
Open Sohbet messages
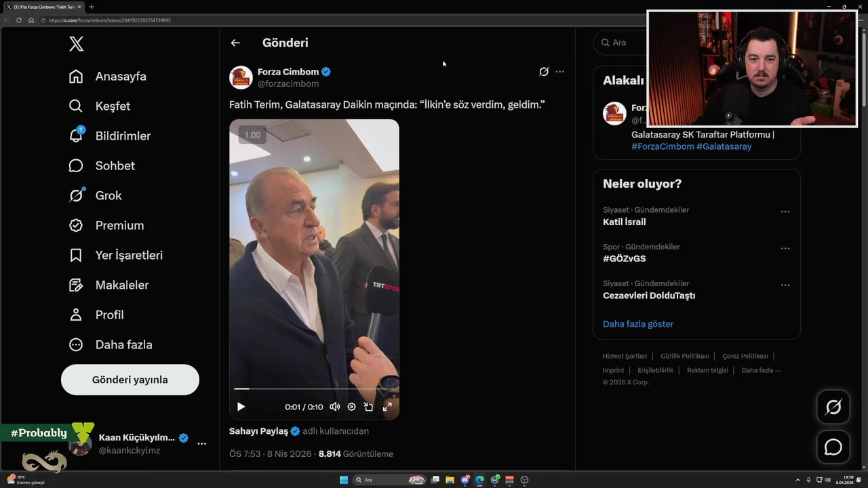102,166
